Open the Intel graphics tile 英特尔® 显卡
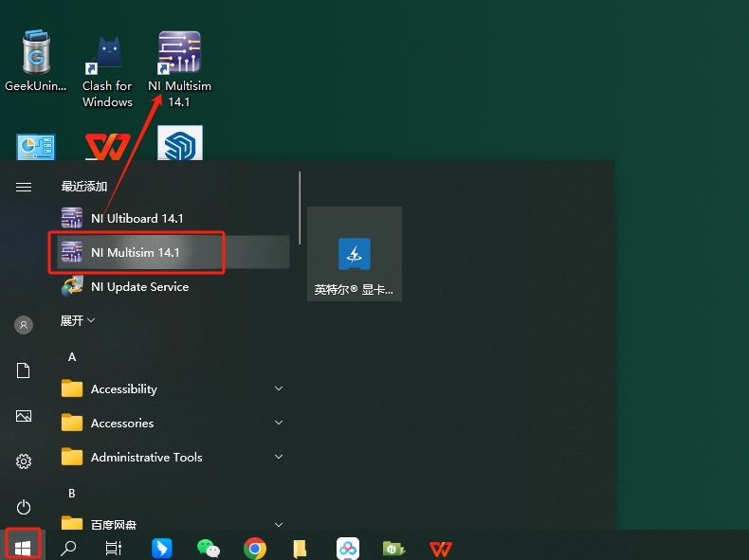 [x=354, y=254]
